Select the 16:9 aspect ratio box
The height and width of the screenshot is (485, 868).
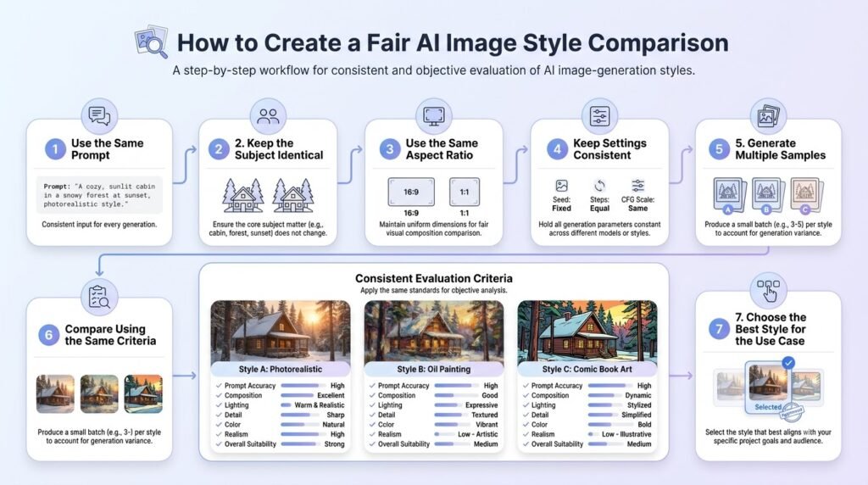pos(411,192)
